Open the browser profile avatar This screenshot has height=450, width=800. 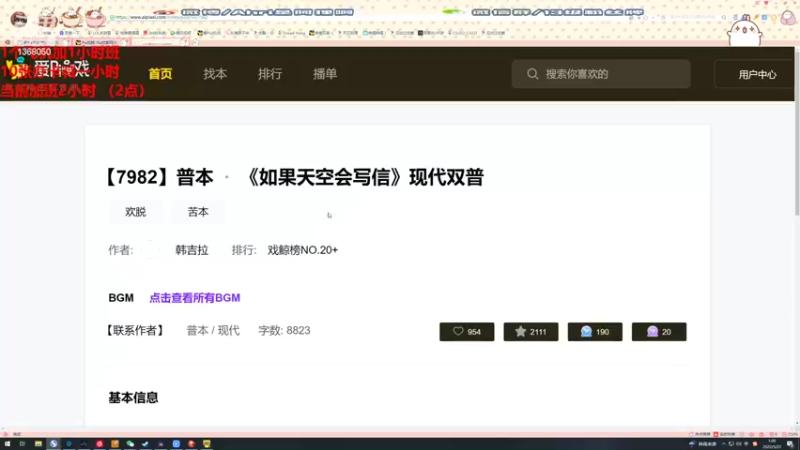[19, 19]
